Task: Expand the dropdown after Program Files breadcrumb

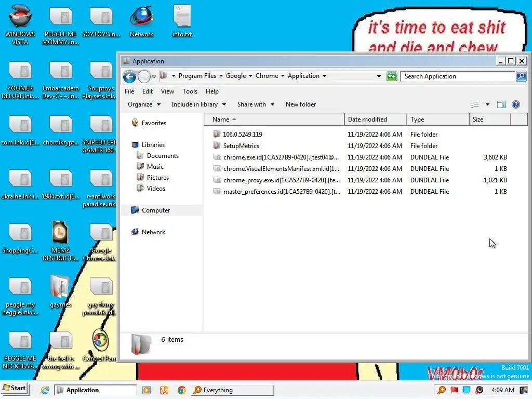Action: tap(221, 76)
